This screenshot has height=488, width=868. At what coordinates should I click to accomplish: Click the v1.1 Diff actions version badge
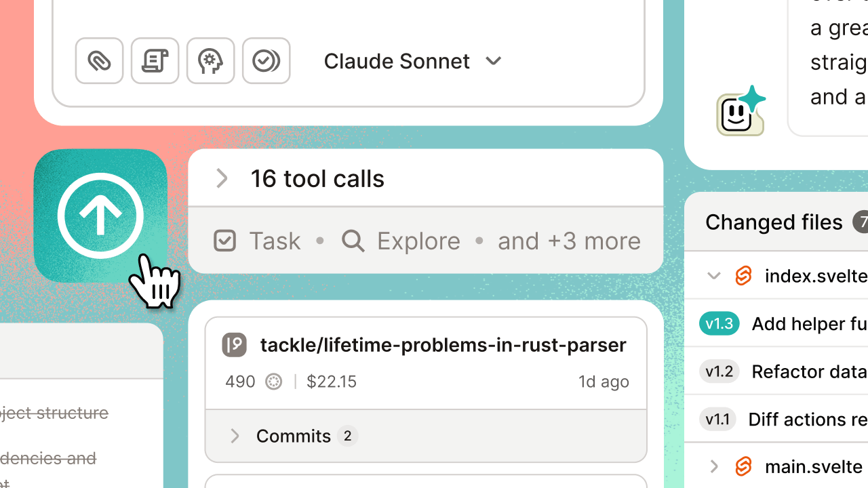717,420
